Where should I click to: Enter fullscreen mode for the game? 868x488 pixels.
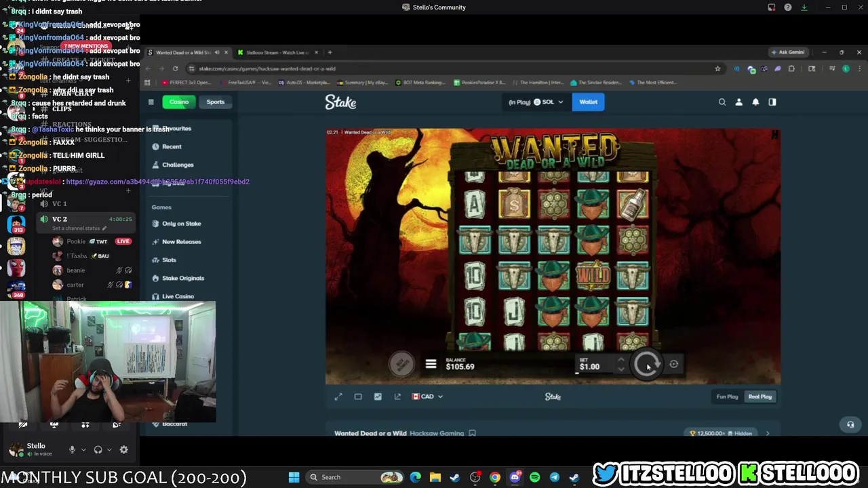click(x=338, y=396)
